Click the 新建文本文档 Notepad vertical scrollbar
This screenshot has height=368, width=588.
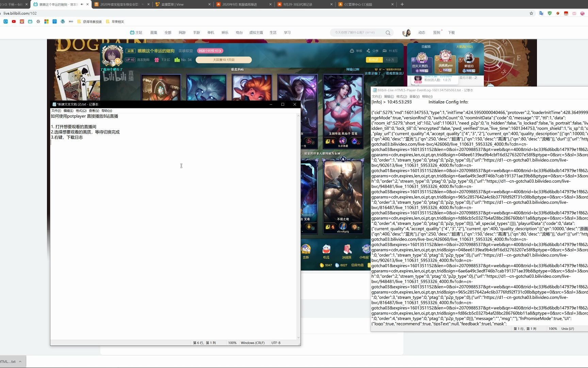click(298, 227)
